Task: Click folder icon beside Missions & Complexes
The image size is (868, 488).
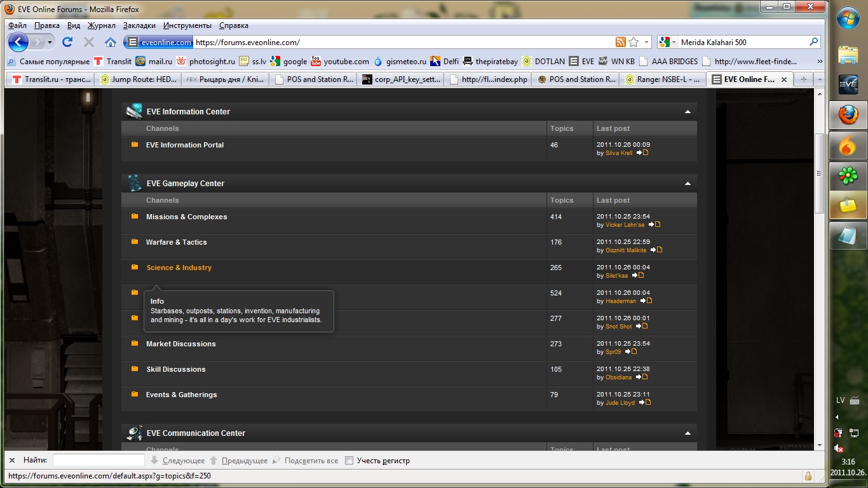Action: [x=135, y=216]
